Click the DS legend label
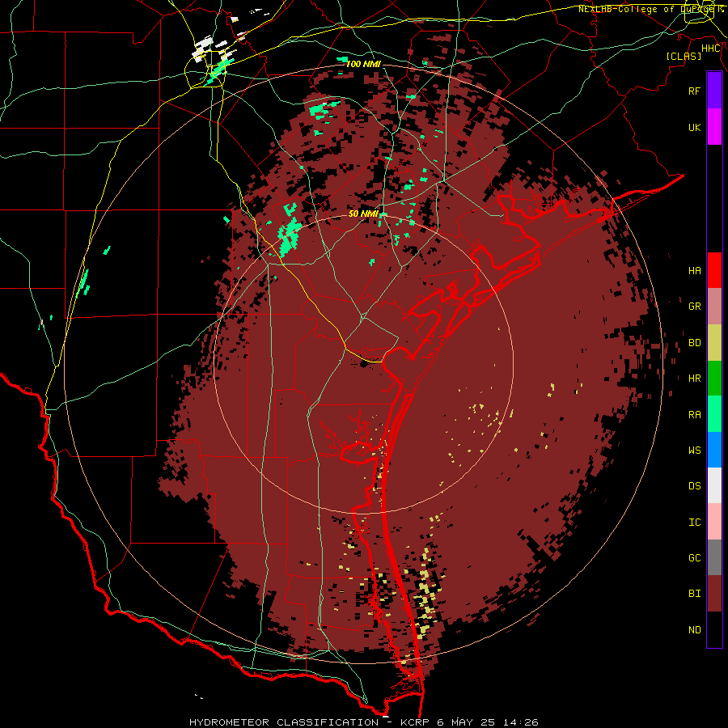The height and width of the screenshot is (728, 728). [x=694, y=486]
